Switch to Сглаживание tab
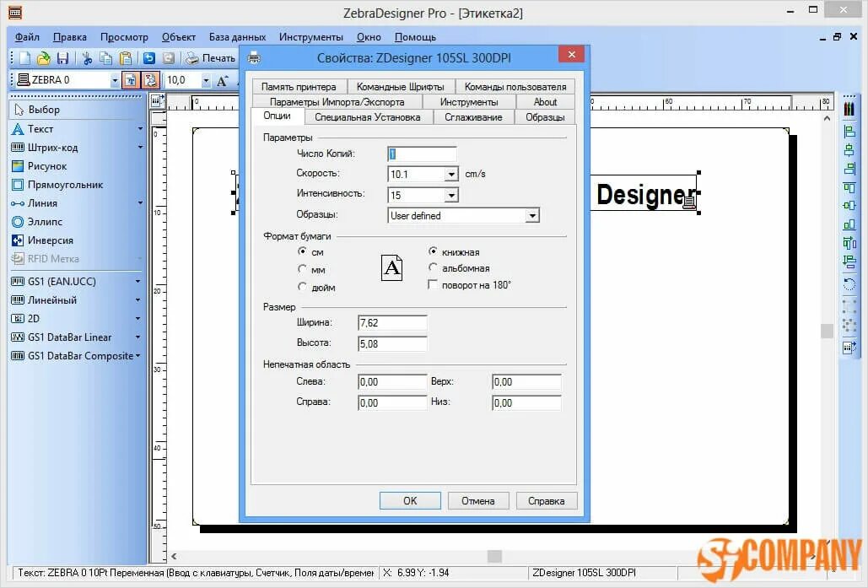 pos(473,117)
